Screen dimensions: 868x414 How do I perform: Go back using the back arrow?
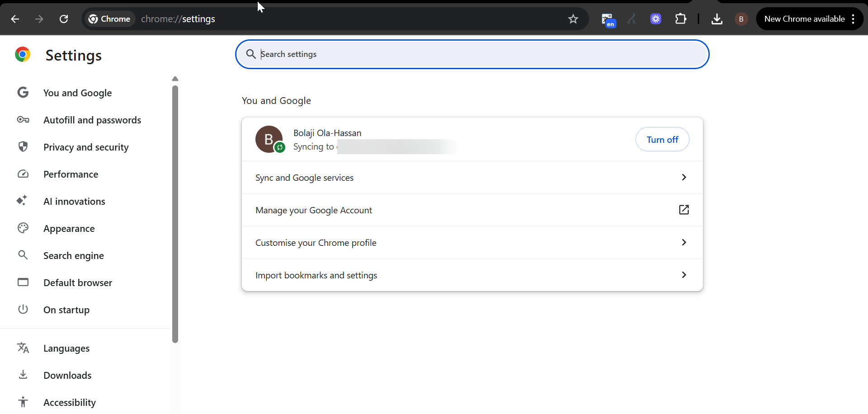(x=15, y=19)
